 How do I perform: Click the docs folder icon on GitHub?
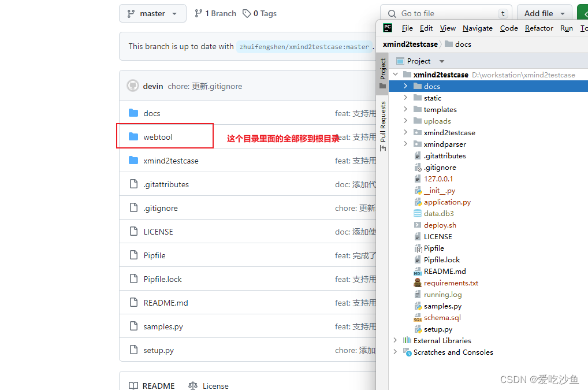[x=133, y=113]
